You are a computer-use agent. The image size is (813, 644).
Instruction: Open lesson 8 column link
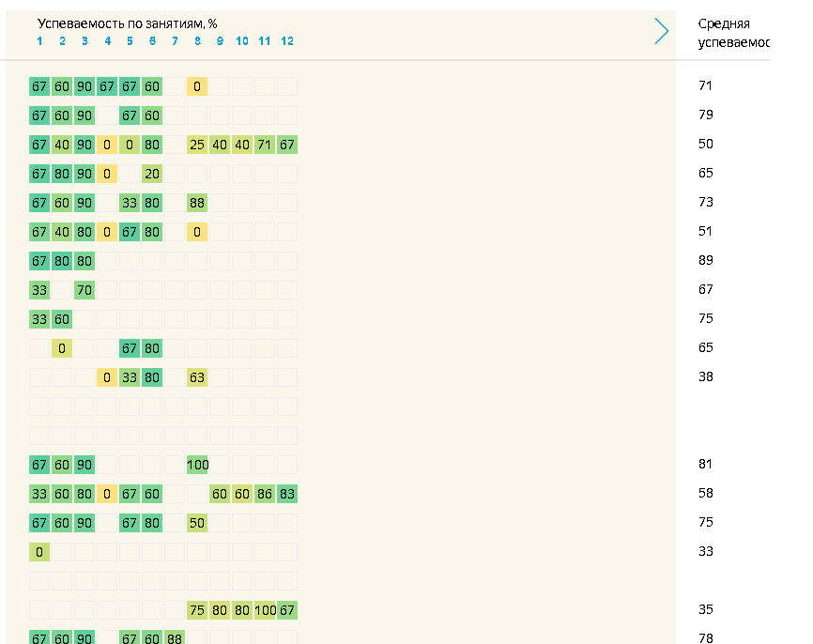point(197,41)
